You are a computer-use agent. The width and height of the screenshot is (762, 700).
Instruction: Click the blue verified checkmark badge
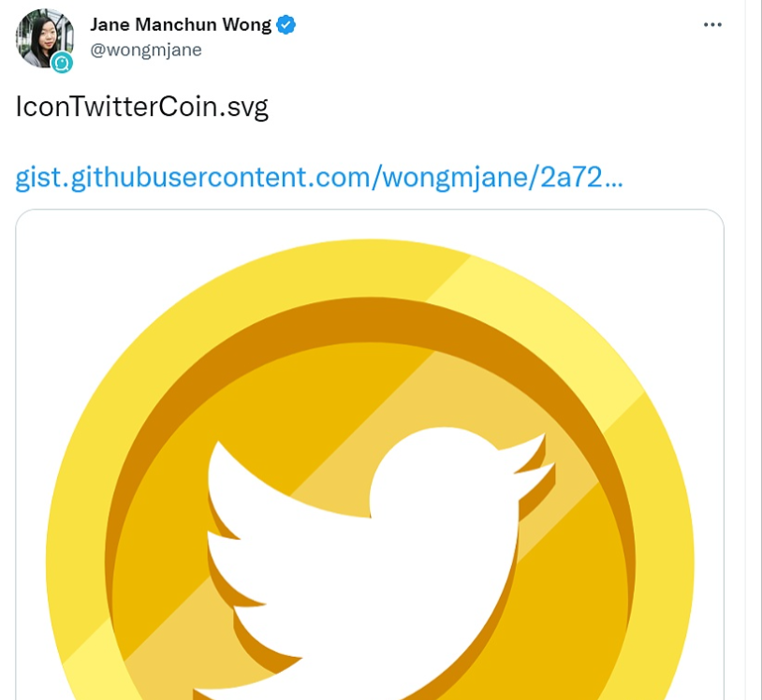pyautogui.click(x=286, y=25)
